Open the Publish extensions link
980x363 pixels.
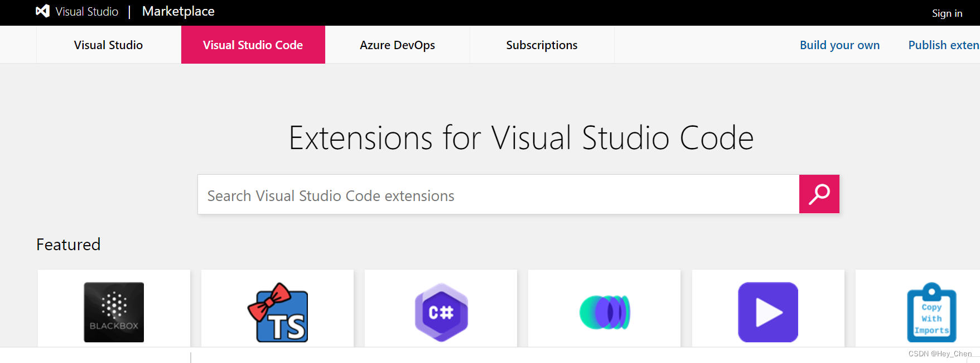[944, 45]
